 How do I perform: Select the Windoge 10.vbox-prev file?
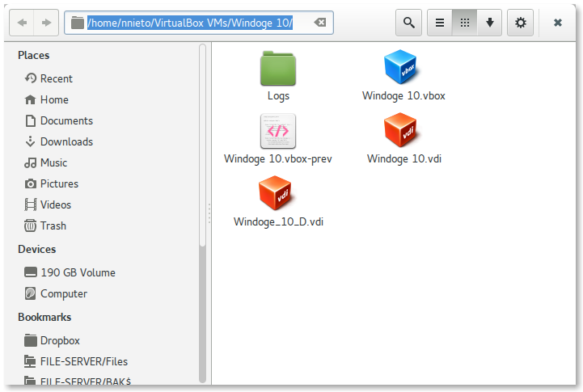pyautogui.click(x=278, y=132)
